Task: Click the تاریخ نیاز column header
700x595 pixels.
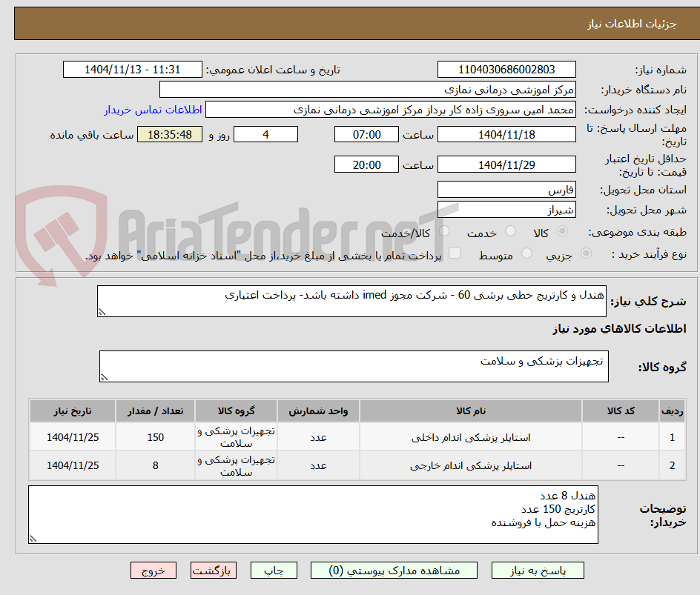Action: coord(73,410)
